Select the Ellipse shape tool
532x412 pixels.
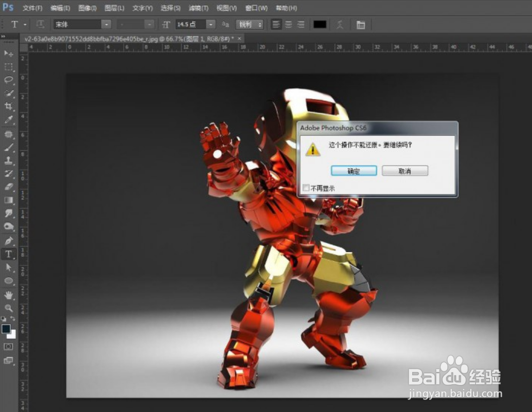coord(9,281)
